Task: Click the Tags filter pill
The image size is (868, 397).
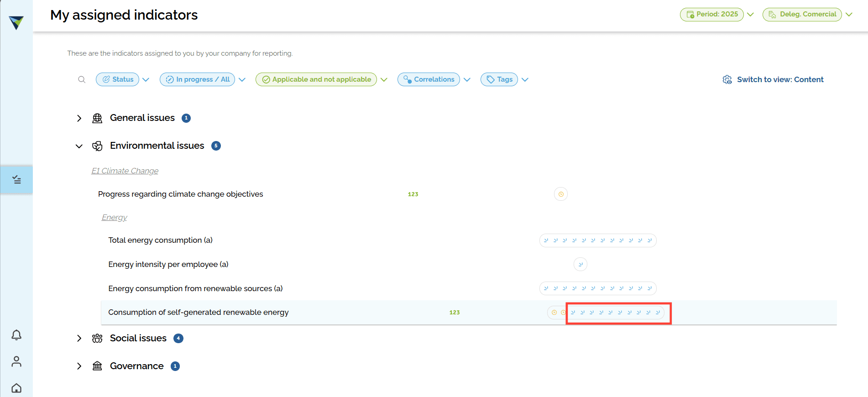Action: pos(499,79)
